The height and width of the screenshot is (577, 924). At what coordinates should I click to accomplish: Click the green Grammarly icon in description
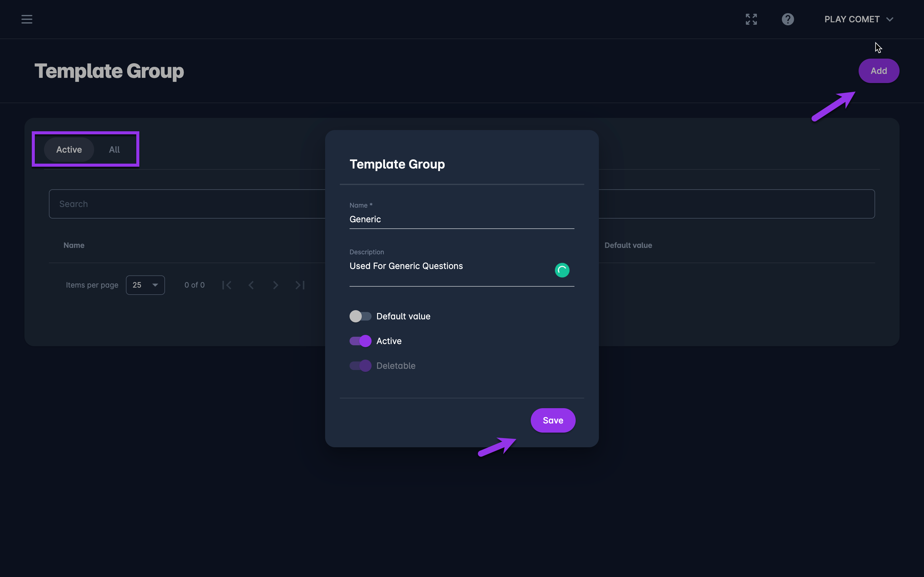click(x=562, y=270)
